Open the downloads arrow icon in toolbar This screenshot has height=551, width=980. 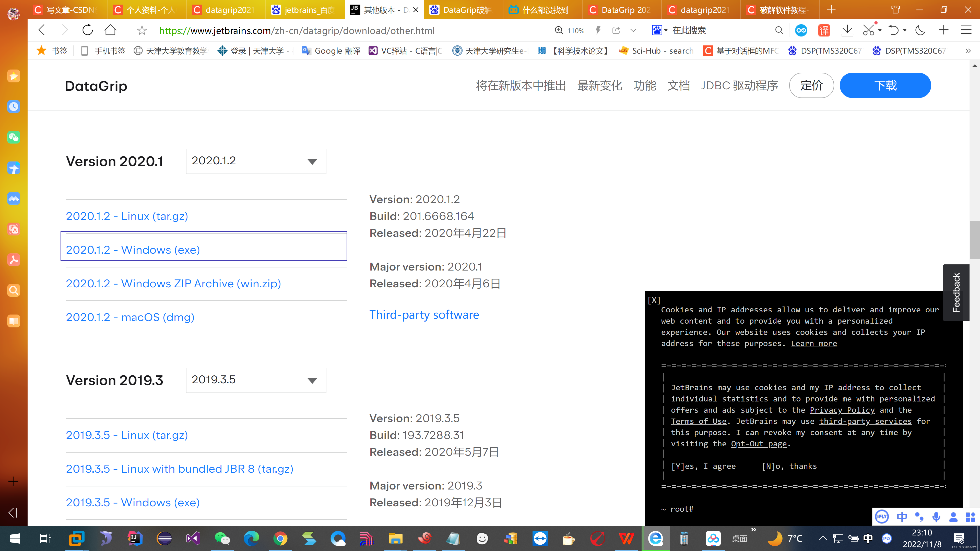point(847,30)
